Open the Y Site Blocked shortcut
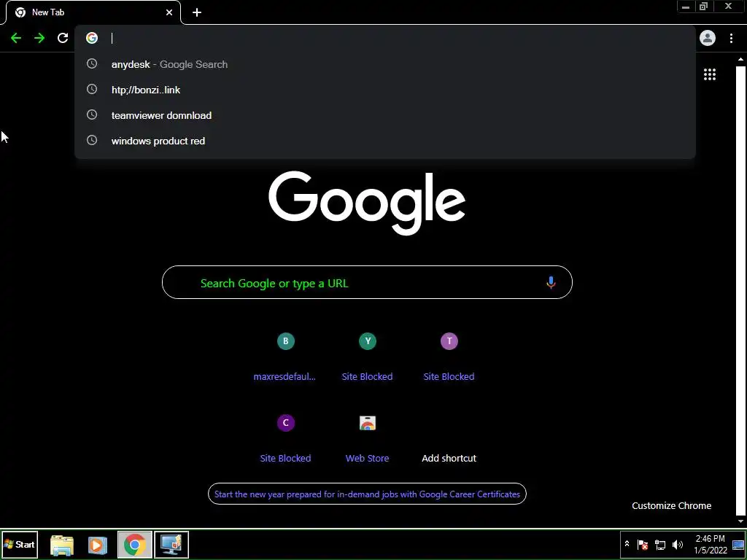Viewport: 747px width, 560px height. pos(368,356)
